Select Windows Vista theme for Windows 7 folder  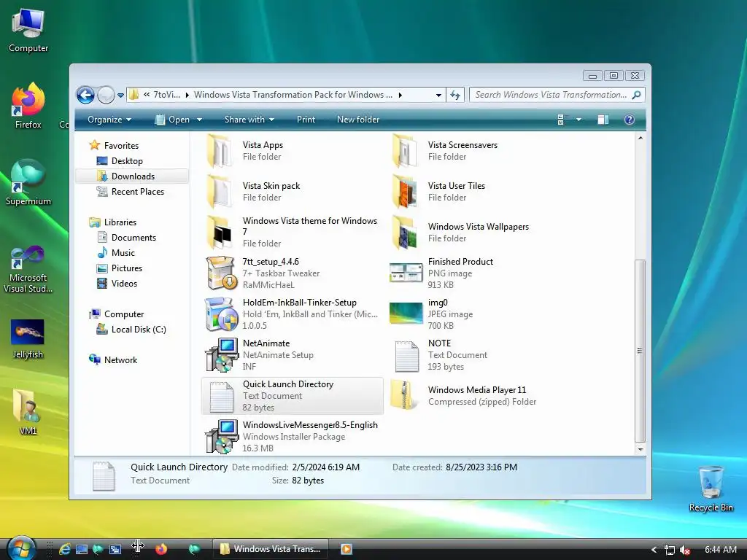[x=293, y=233]
